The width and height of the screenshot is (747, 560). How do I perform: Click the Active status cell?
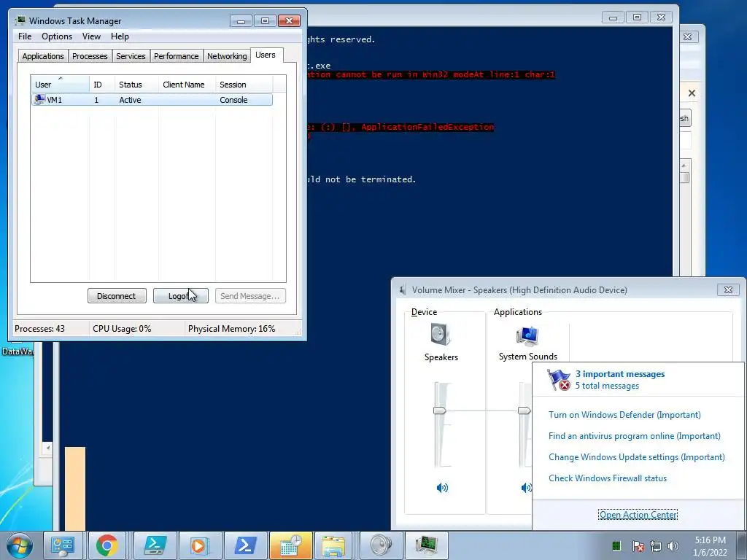point(130,100)
